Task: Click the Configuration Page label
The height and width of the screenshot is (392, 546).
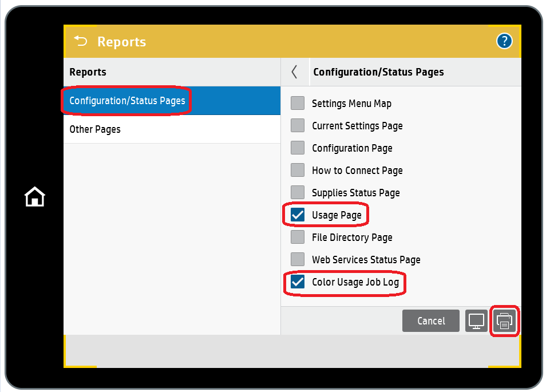Action: [352, 148]
